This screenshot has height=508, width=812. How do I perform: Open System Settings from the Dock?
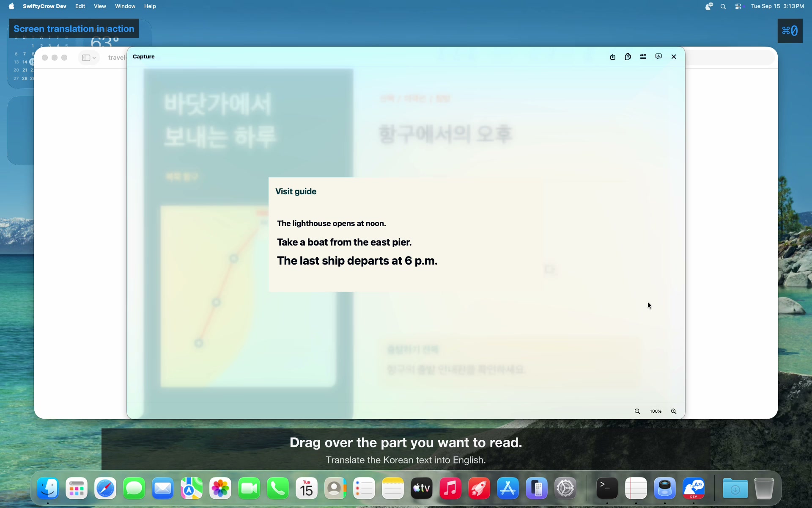(565, 489)
